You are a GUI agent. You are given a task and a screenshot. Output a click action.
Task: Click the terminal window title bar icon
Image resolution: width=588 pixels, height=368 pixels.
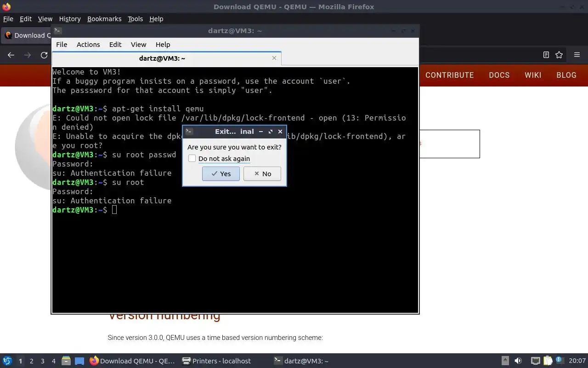click(x=57, y=31)
